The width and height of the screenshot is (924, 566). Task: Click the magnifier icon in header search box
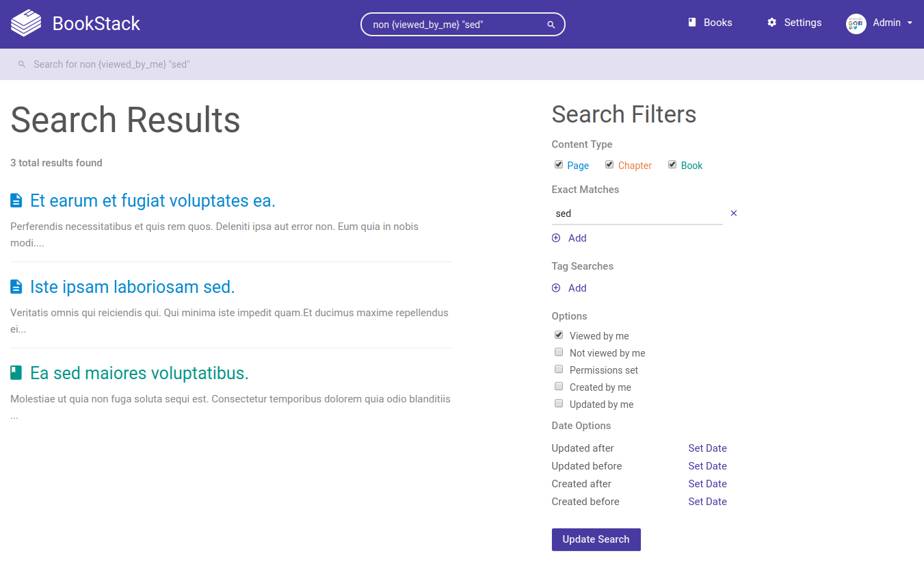tap(551, 25)
